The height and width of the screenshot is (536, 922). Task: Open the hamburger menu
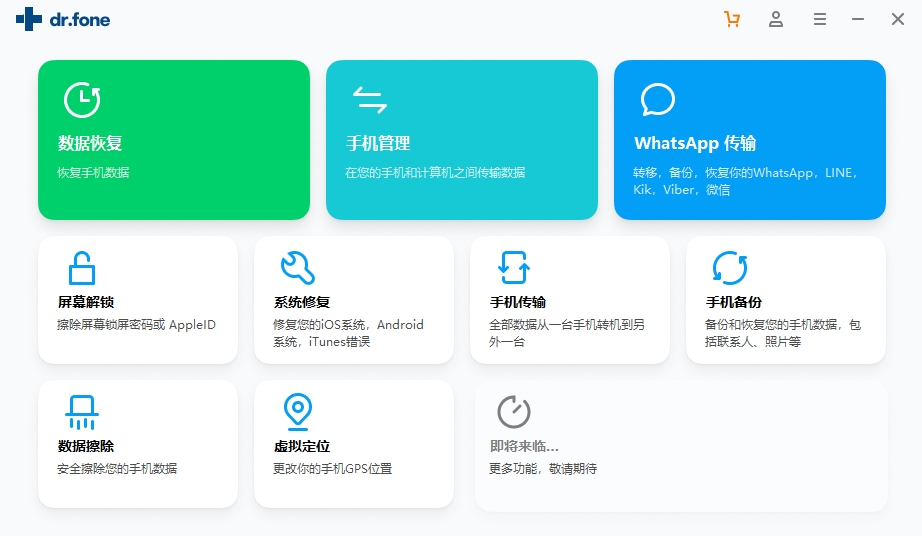(820, 19)
